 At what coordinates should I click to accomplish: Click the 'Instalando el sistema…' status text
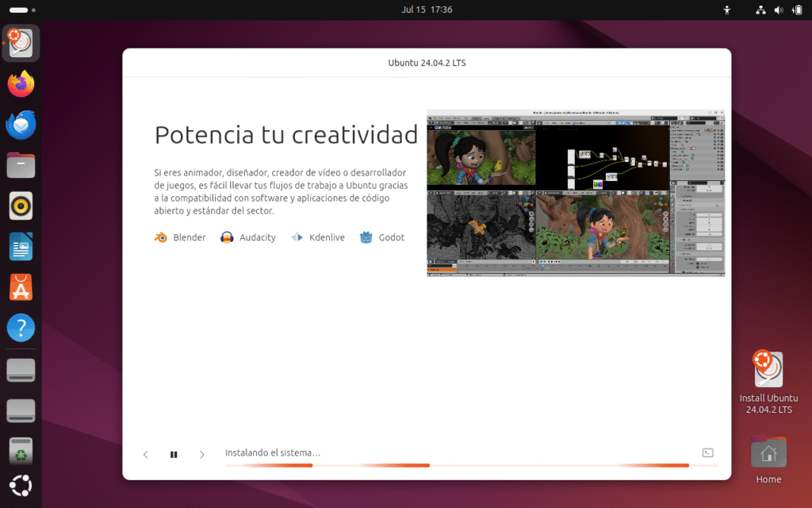tap(273, 452)
